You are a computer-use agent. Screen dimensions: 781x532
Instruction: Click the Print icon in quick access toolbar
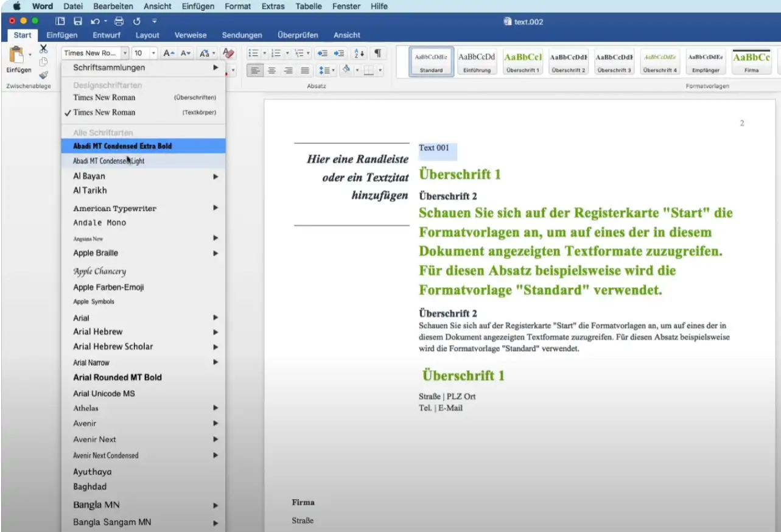coord(119,21)
